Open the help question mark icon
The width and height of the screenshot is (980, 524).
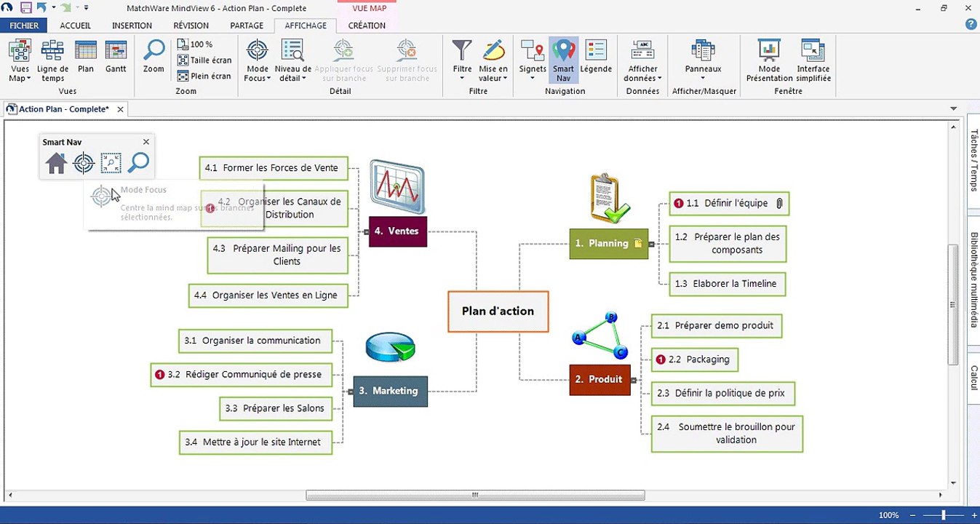click(x=971, y=25)
